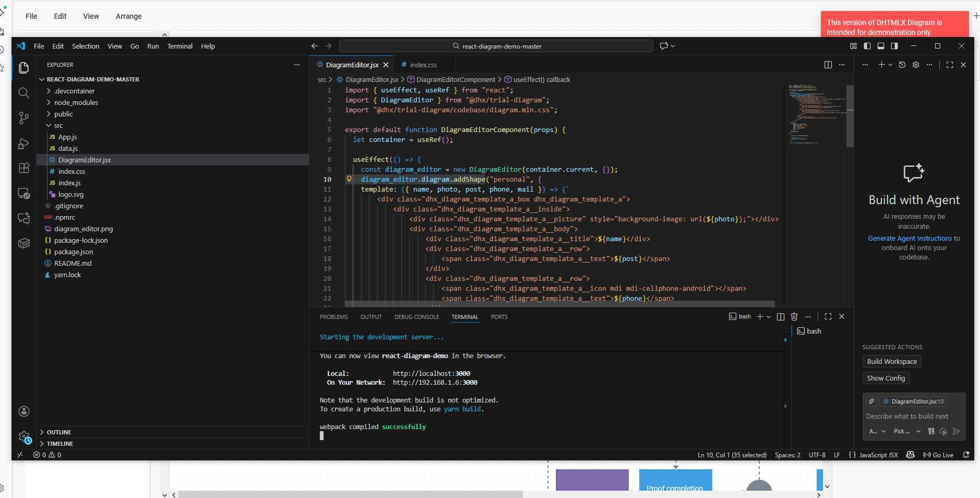Click the lightbulb code action icon

(349, 179)
